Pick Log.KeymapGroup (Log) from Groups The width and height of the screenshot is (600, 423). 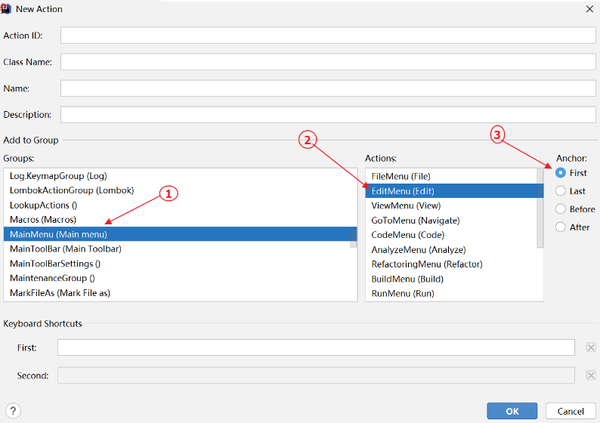(x=180, y=175)
